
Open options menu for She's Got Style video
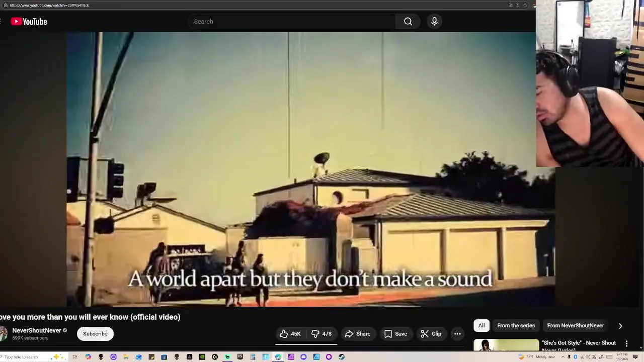[626, 343]
